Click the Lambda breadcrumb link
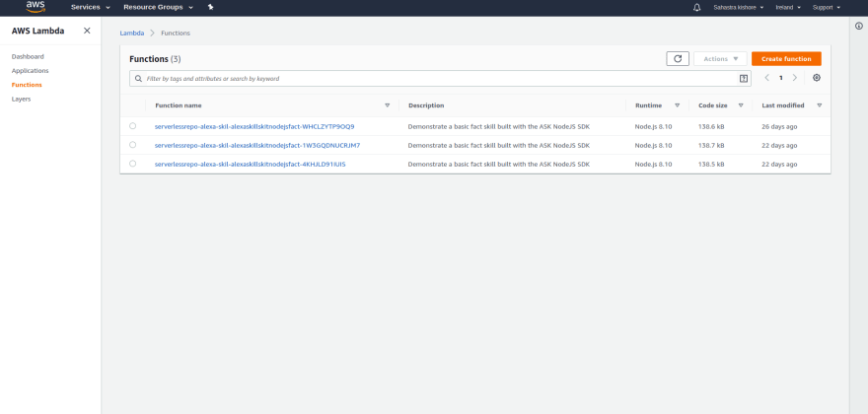 (x=132, y=34)
